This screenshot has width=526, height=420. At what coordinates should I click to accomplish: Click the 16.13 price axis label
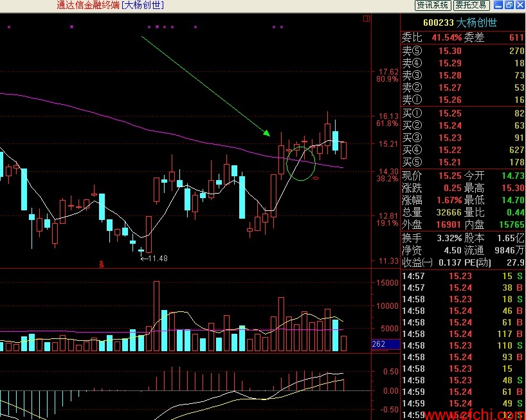388,116
